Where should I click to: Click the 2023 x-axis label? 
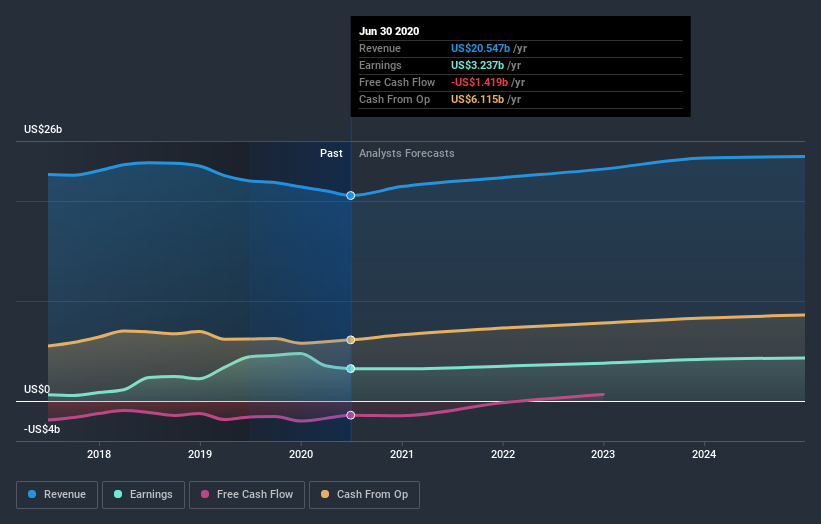click(x=603, y=454)
